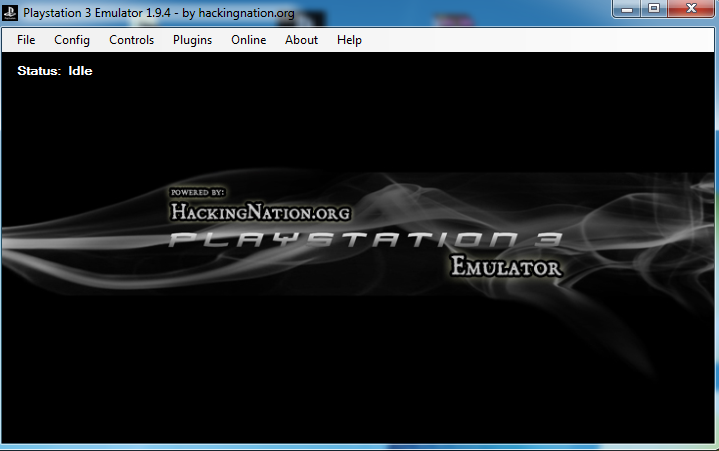This screenshot has height=451, width=719.
Task: Open the Help menu
Action: pyautogui.click(x=349, y=40)
